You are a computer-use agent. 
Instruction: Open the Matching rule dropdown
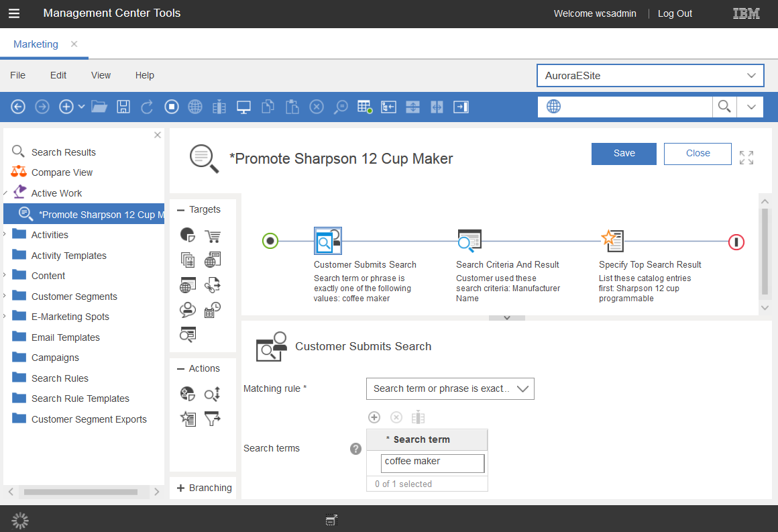[450, 389]
